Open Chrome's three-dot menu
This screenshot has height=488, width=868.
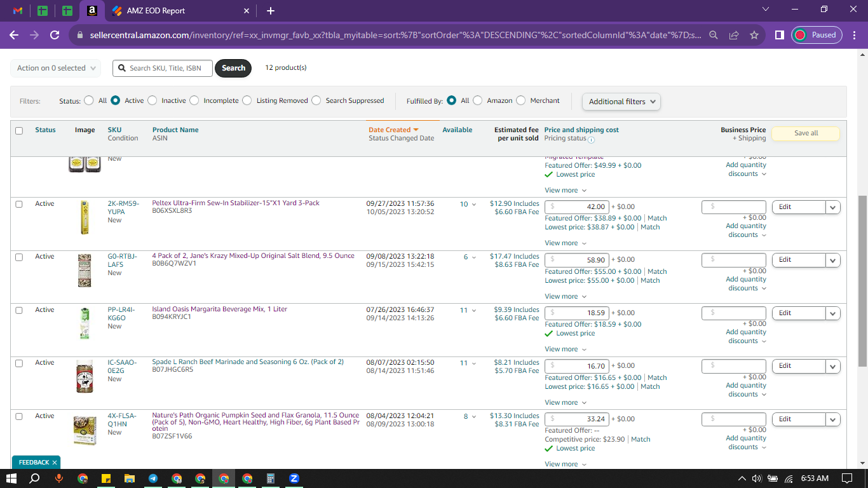coord(854,35)
